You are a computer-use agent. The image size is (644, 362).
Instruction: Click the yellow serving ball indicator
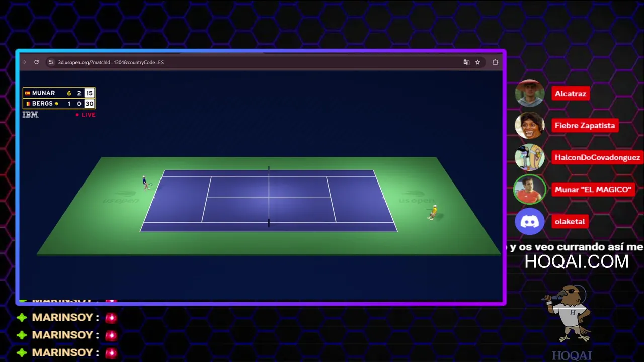56,104
